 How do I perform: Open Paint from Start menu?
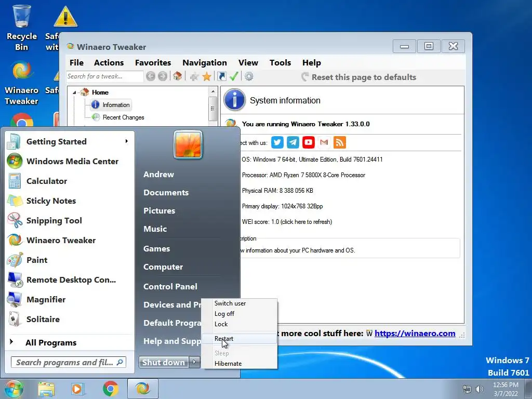pyautogui.click(x=70, y=260)
